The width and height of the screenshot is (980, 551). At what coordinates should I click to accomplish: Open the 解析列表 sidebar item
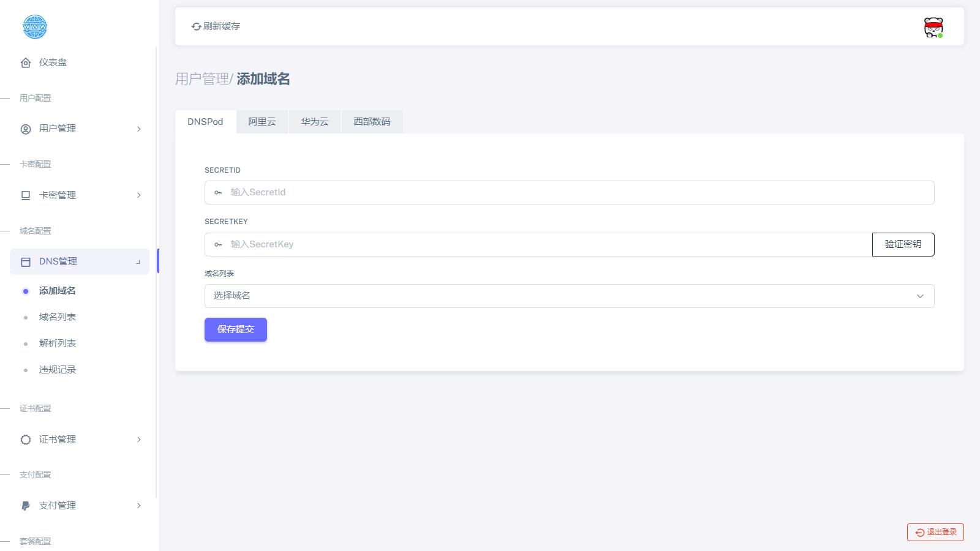(x=58, y=343)
